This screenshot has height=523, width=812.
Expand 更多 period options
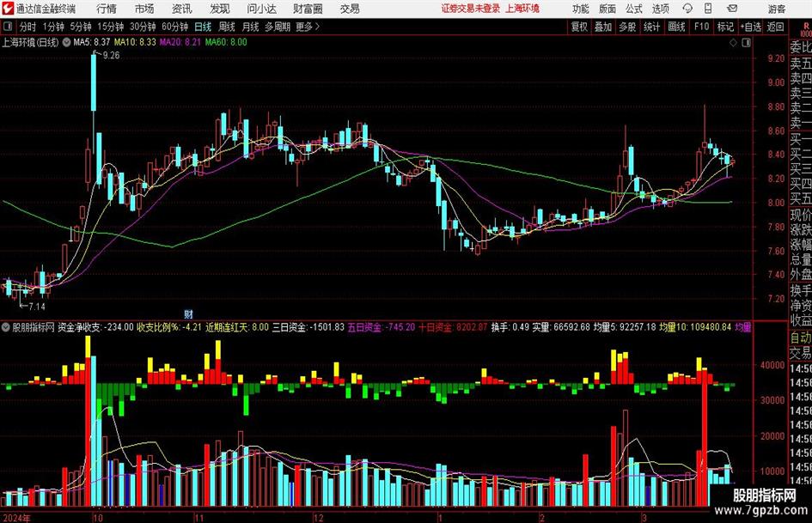click(x=308, y=27)
